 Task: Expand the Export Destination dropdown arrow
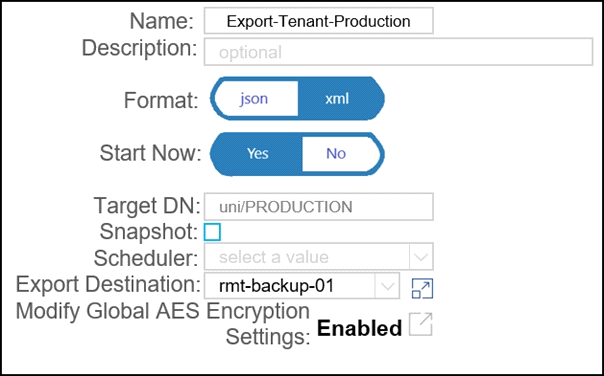click(x=387, y=286)
